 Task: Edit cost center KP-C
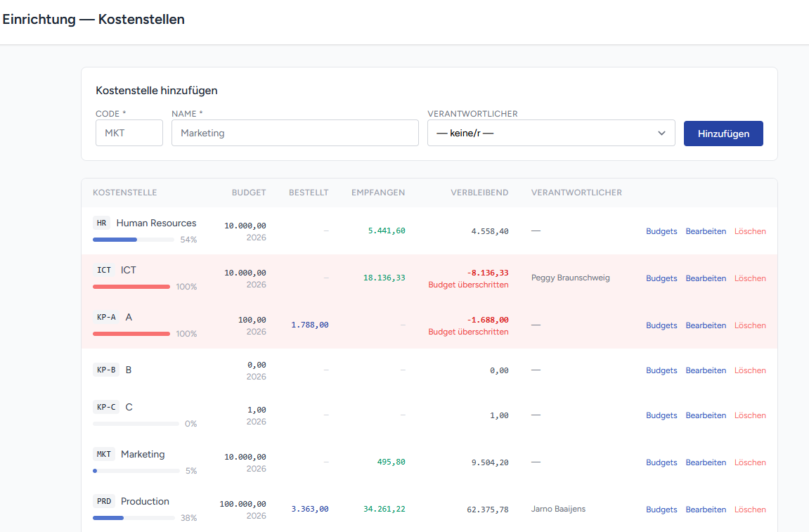click(x=706, y=415)
